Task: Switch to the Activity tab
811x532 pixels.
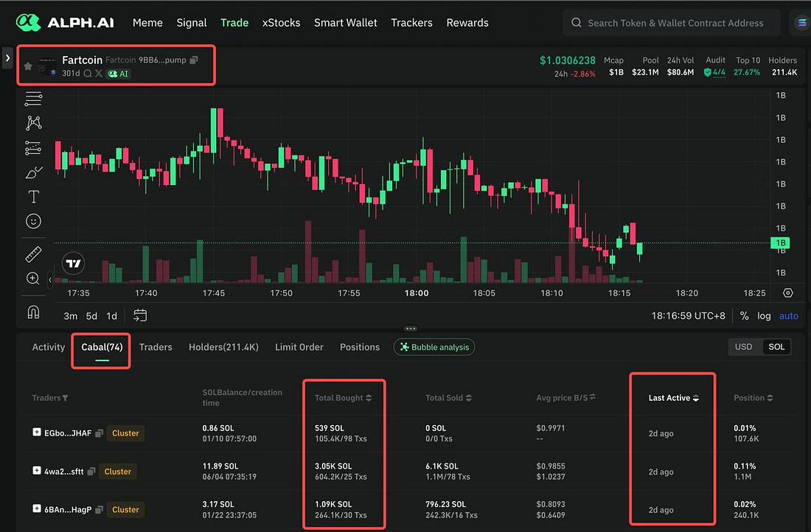Action: (49, 347)
